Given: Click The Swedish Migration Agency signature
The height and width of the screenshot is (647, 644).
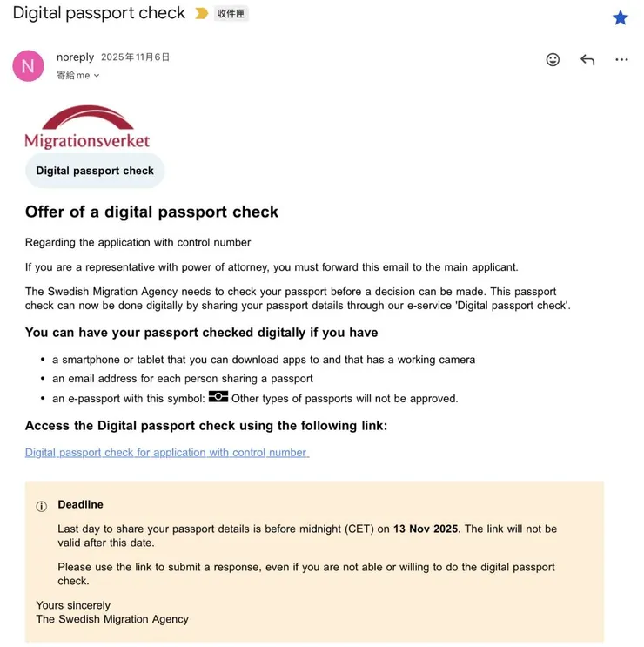Looking at the screenshot, I should coord(112,619).
